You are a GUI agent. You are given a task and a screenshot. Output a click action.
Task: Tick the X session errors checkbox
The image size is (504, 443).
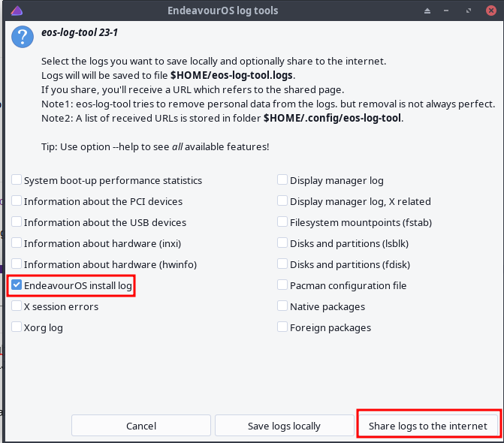[17, 306]
